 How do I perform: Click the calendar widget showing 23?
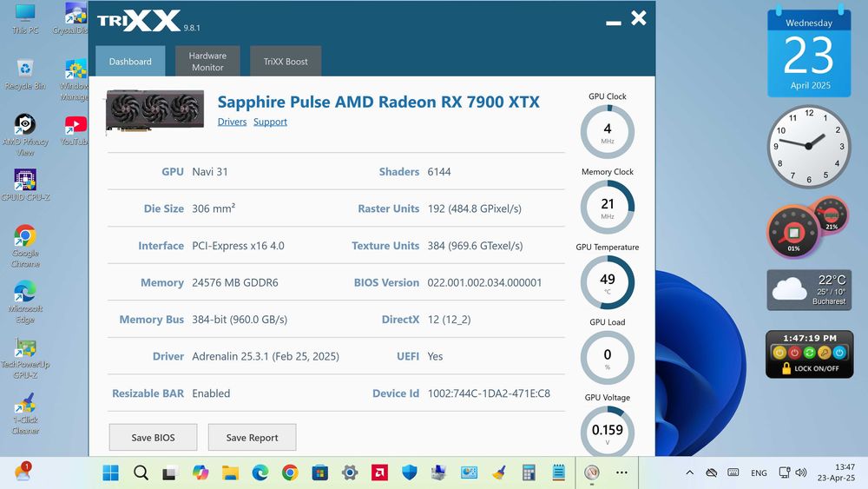coord(809,53)
